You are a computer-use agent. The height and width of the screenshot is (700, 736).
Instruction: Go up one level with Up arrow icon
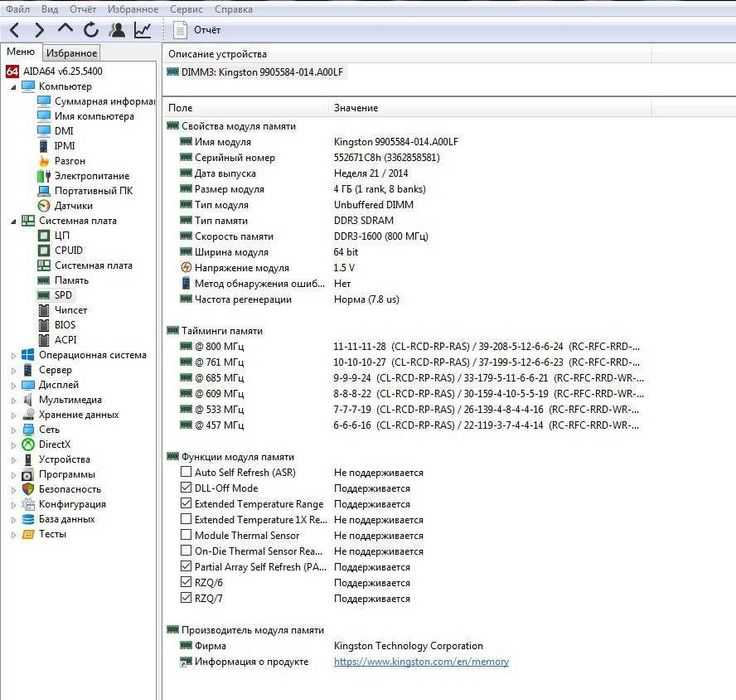[x=65, y=29]
